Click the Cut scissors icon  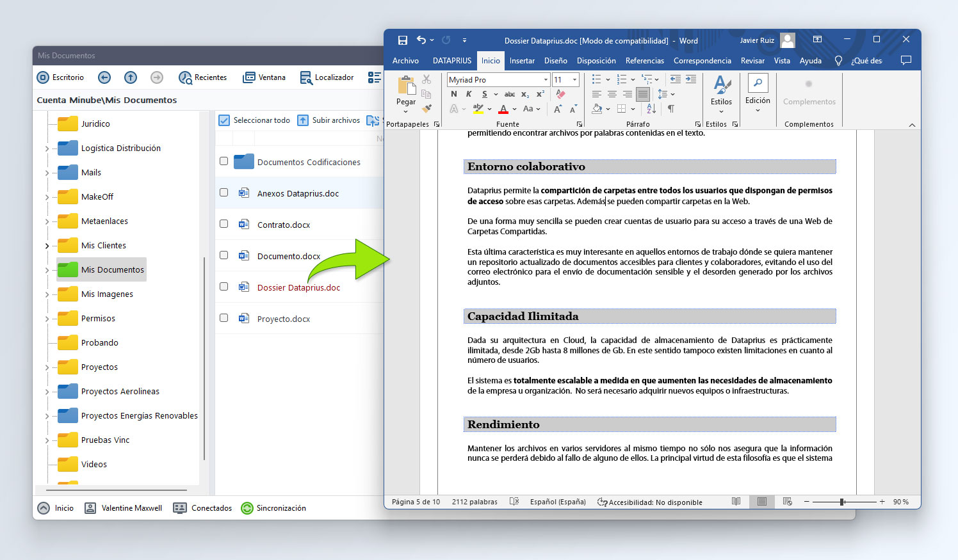click(x=426, y=79)
